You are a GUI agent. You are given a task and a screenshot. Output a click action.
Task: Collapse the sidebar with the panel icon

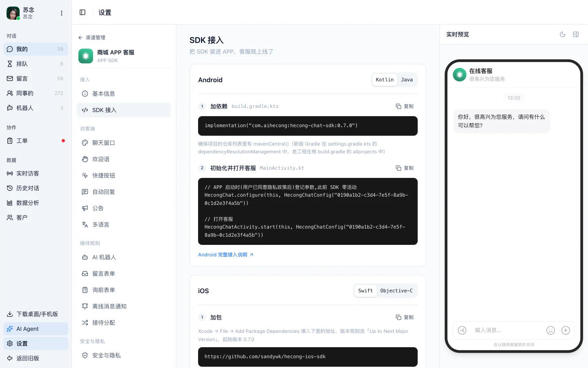(82, 12)
